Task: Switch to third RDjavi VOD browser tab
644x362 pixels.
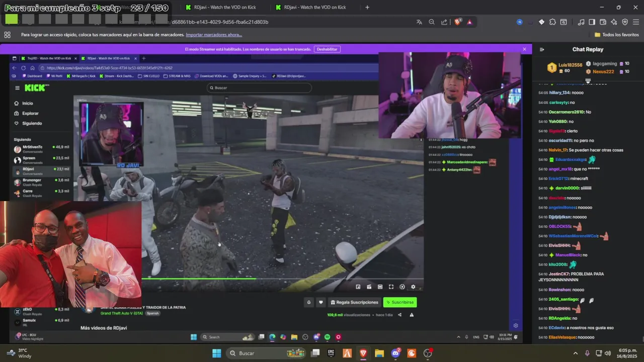Action: (314, 7)
